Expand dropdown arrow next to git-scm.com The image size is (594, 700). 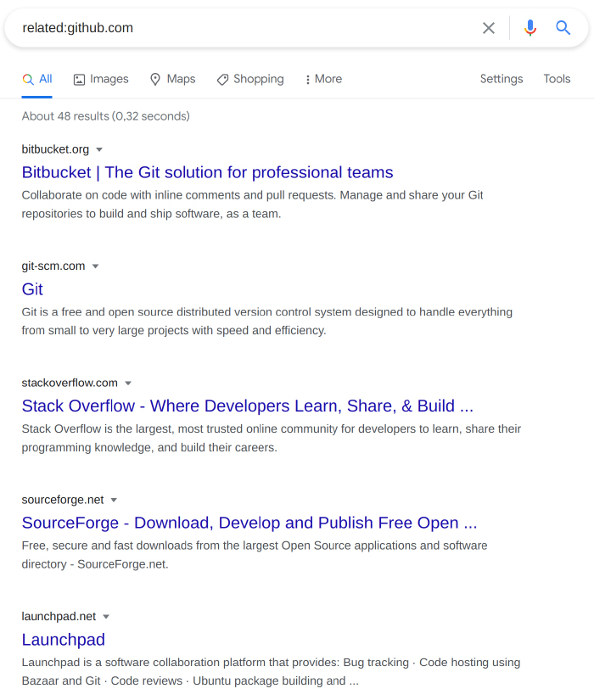(95, 266)
